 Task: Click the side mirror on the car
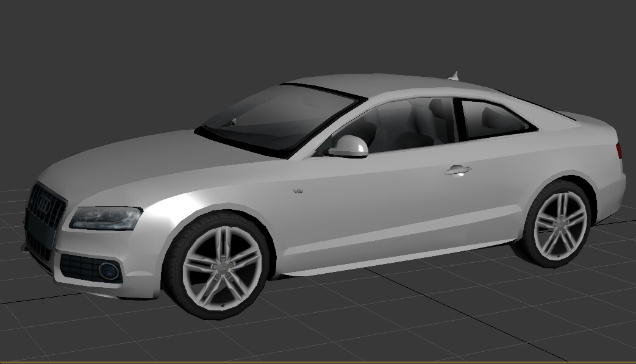(348, 146)
